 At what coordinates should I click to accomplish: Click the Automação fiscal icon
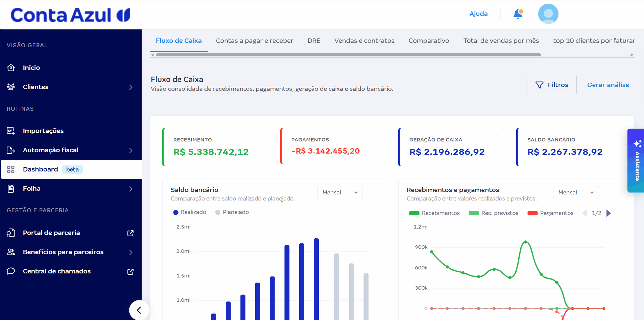pyautogui.click(x=11, y=150)
